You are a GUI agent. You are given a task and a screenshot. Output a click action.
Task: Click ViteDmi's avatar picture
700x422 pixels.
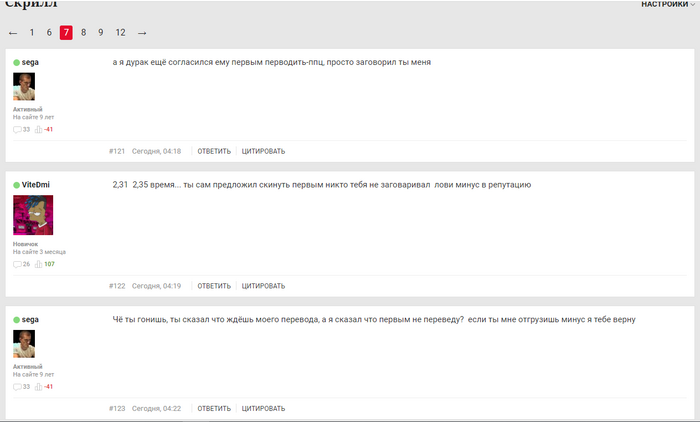click(33, 215)
